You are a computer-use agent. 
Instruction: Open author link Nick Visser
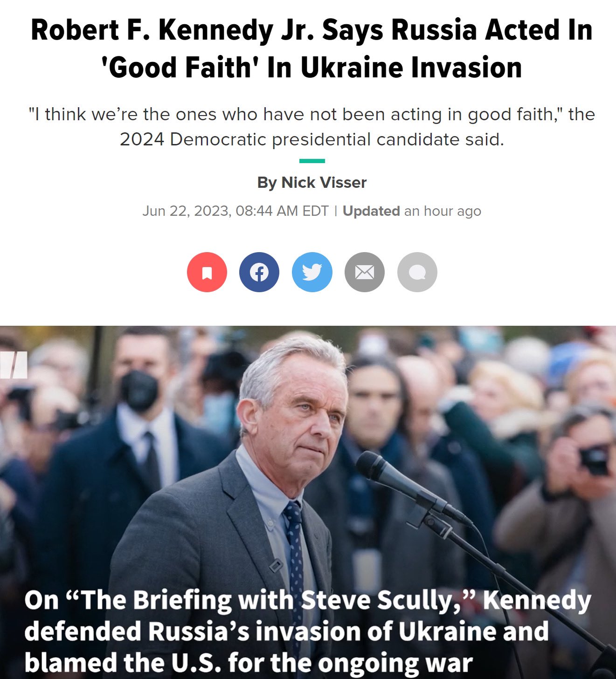pos(324,182)
